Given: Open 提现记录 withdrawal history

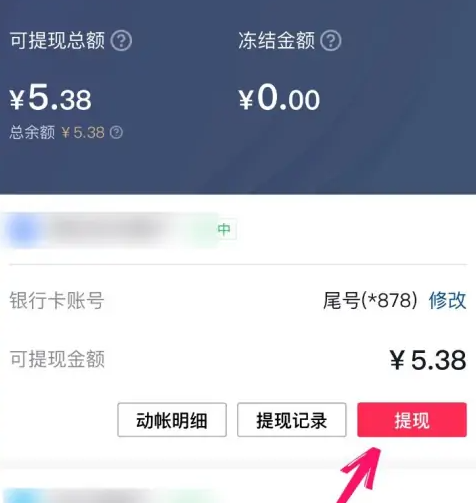Looking at the screenshot, I should [x=292, y=420].
